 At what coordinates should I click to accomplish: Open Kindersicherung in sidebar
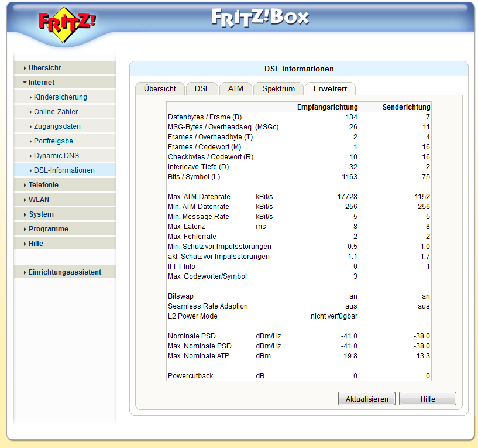tap(60, 97)
